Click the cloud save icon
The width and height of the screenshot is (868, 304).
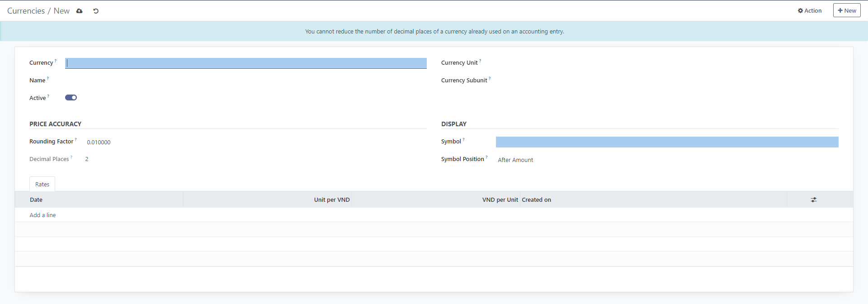click(x=80, y=11)
